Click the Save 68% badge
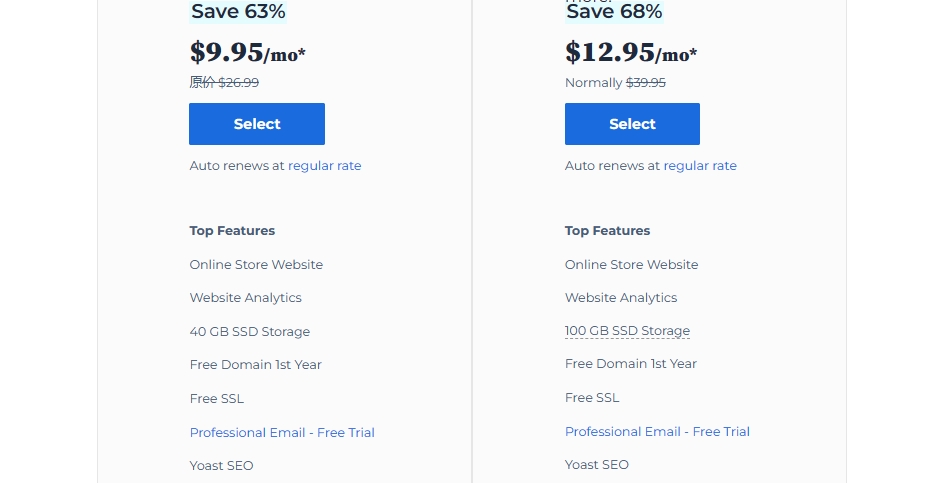Viewport: 942px width, 483px height. pos(614,12)
